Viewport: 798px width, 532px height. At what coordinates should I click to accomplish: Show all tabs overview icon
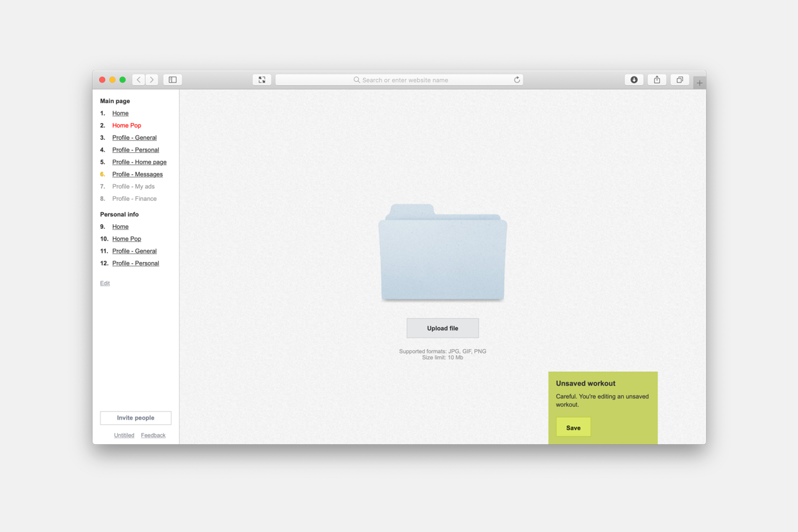pyautogui.click(x=680, y=80)
